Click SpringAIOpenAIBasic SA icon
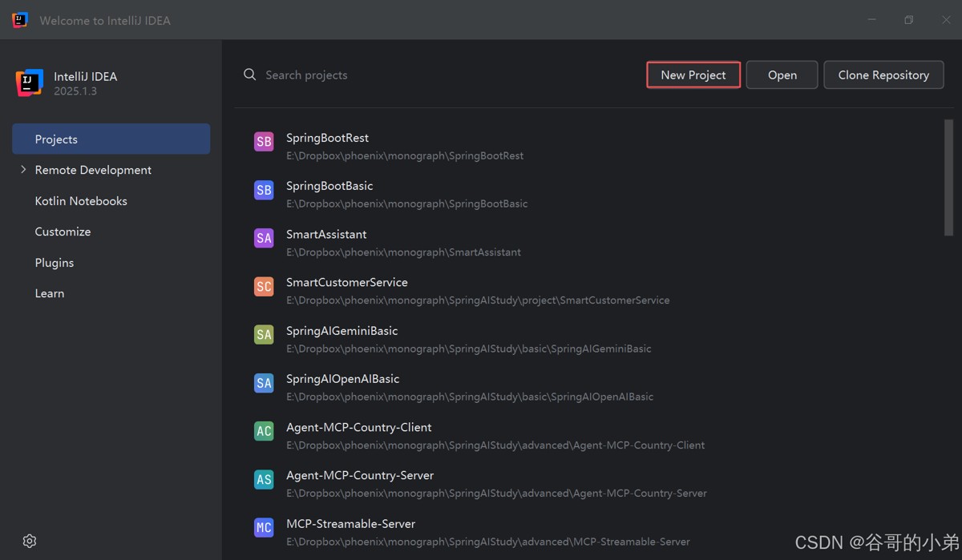This screenshot has width=962, height=560. click(264, 383)
